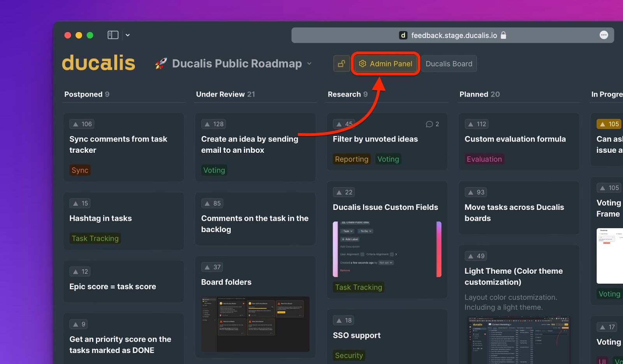This screenshot has width=623, height=364.
Task: Click the unlock icon button beside Admin Panel
Action: (x=341, y=64)
